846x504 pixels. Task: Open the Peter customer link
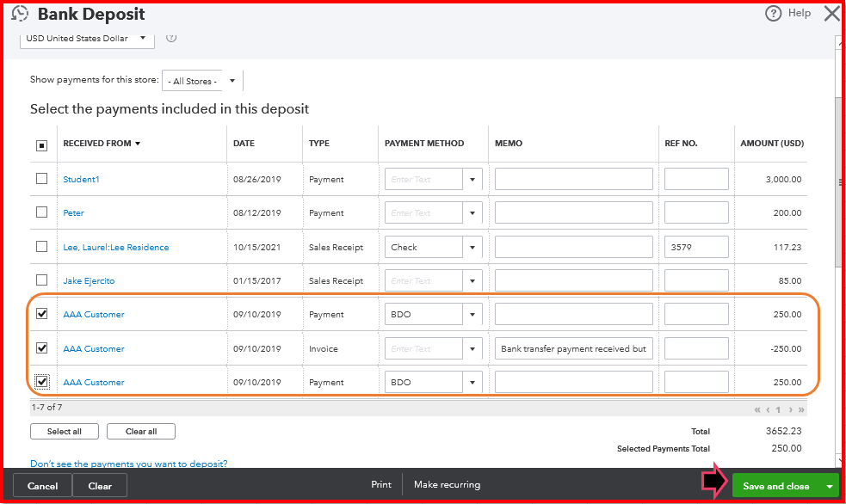[x=73, y=213]
